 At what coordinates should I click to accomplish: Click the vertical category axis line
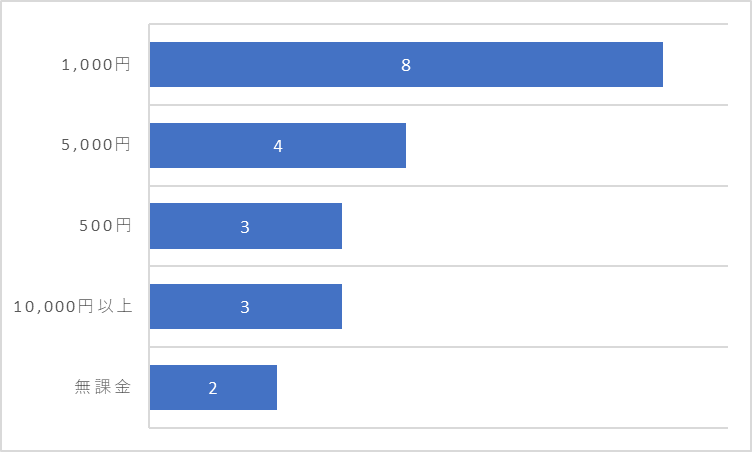[x=149, y=226]
